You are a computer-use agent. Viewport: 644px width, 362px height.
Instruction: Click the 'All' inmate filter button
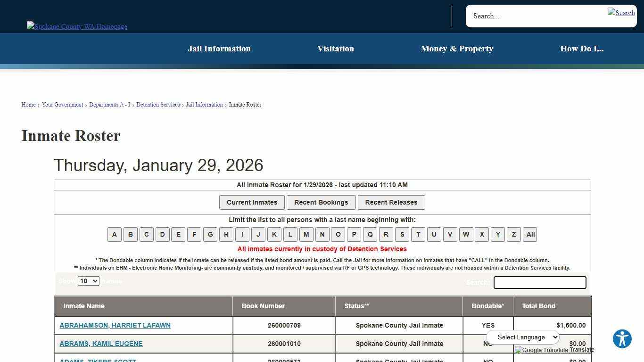pos(530,234)
